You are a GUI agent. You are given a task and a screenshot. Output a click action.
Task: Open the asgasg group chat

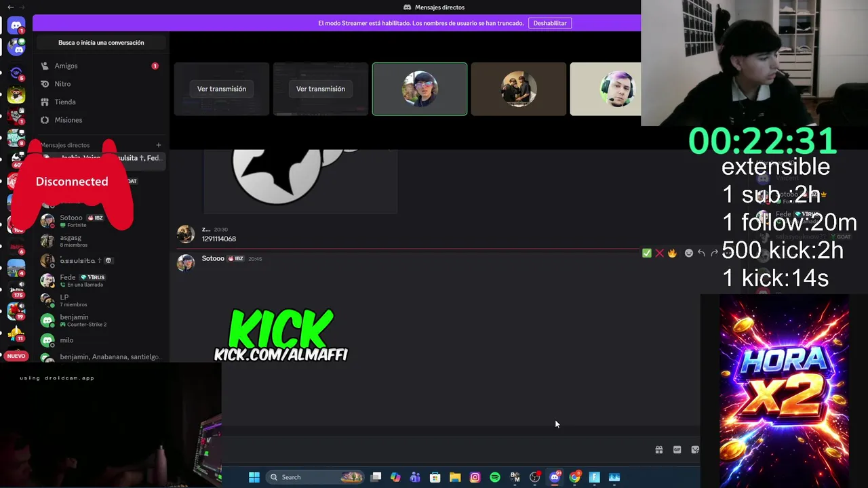click(x=101, y=241)
